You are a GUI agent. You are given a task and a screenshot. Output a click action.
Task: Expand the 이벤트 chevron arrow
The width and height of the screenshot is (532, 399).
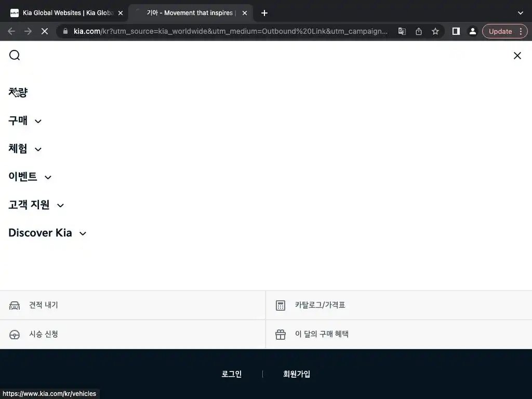(x=48, y=177)
